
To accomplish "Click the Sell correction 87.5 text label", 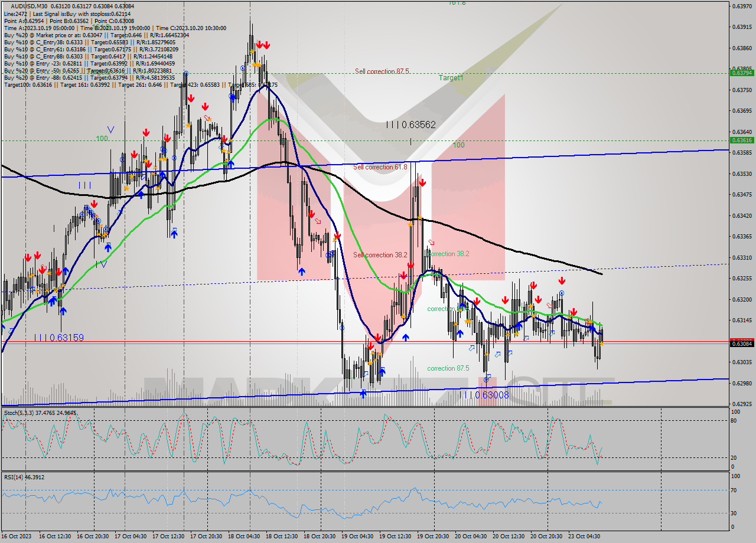I will tap(382, 72).
